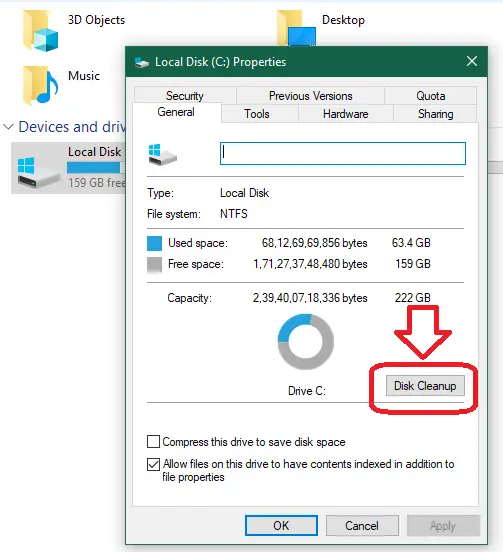
Task: Select the Desktop folder icon
Action: [x=296, y=28]
